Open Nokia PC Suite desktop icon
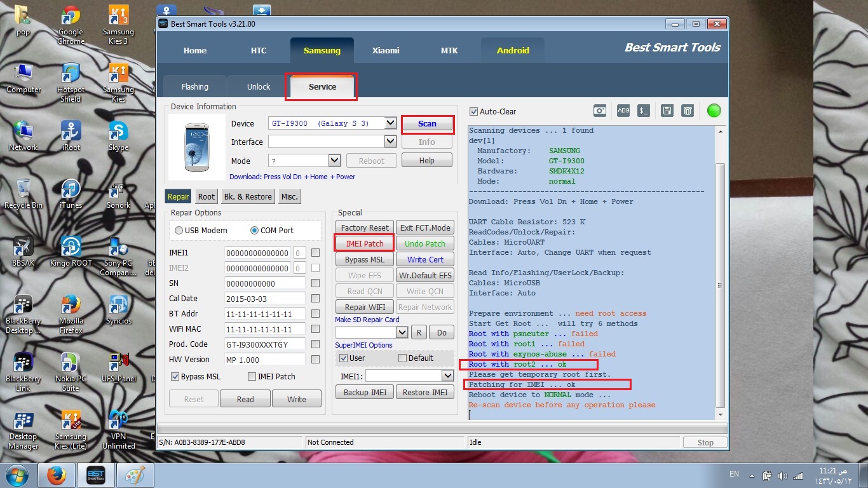The image size is (868, 488). 71,372
